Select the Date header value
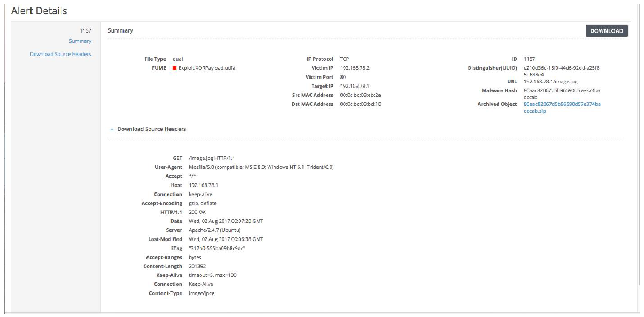644x317 pixels. point(226,221)
